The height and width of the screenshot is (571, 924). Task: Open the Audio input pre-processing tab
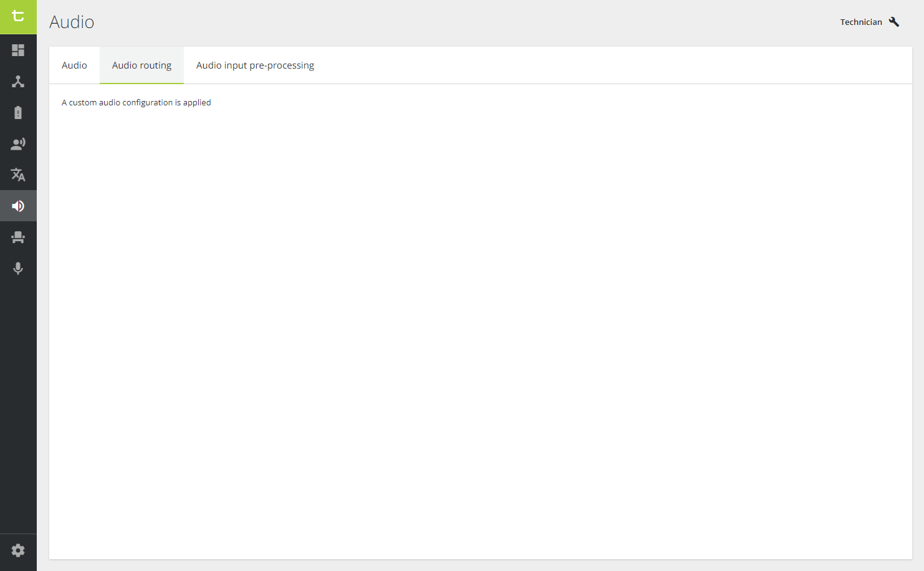(255, 65)
